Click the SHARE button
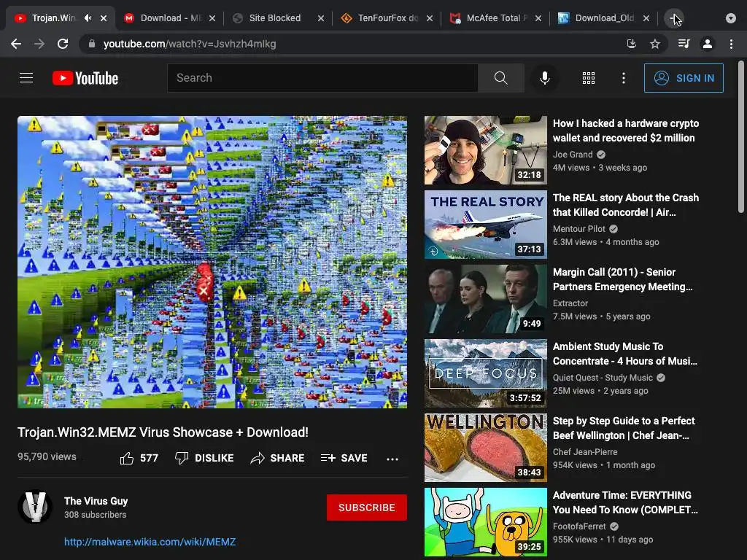The image size is (747, 560). coord(277,458)
